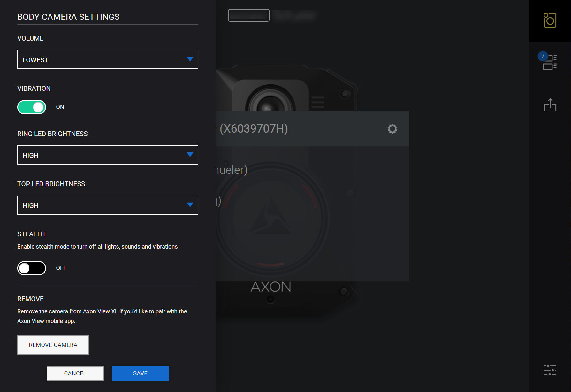Open the Volume dropdown showing LOWEST
Image resolution: width=571 pixels, height=392 pixels.
point(108,59)
